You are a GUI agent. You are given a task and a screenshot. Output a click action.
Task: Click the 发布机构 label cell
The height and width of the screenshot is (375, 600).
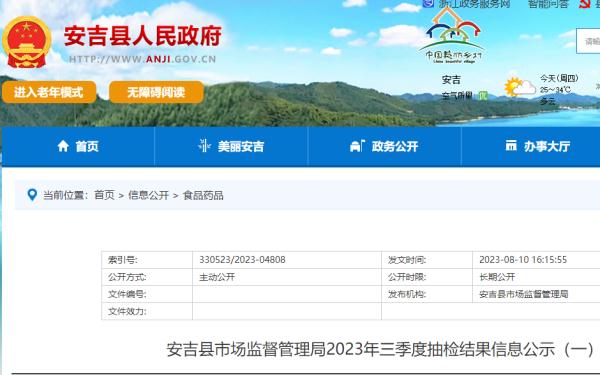(427, 294)
